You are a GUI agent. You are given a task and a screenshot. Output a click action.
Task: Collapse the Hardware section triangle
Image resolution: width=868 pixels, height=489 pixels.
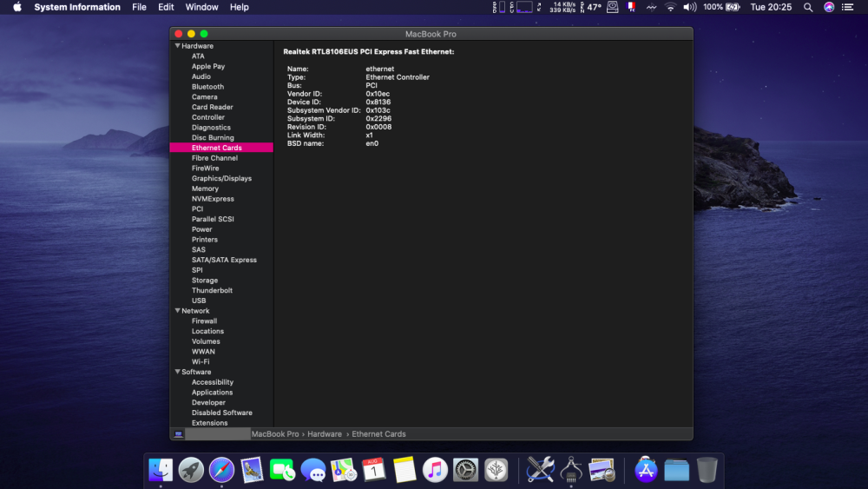[x=178, y=46]
